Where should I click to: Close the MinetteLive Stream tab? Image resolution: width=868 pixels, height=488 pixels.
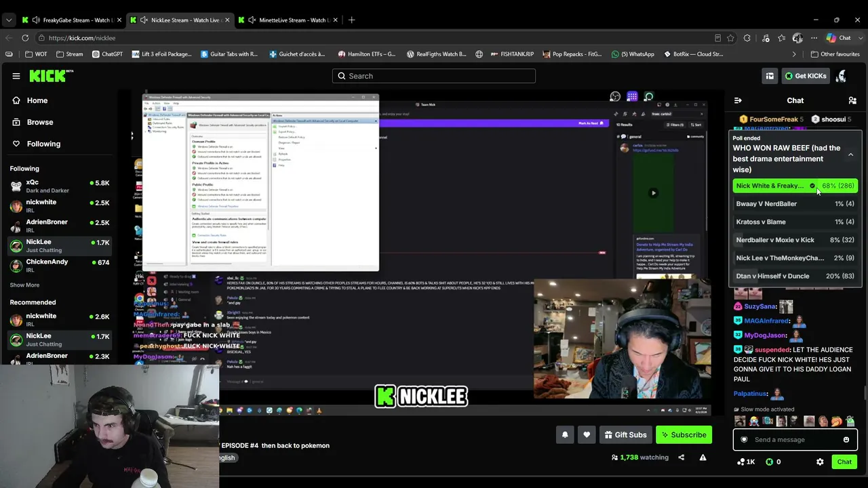coord(336,20)
